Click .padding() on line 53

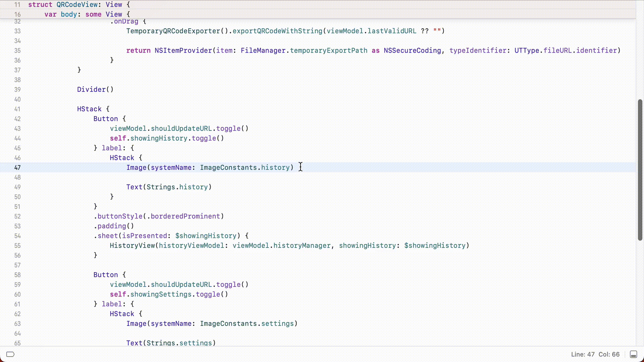[114, 226]
